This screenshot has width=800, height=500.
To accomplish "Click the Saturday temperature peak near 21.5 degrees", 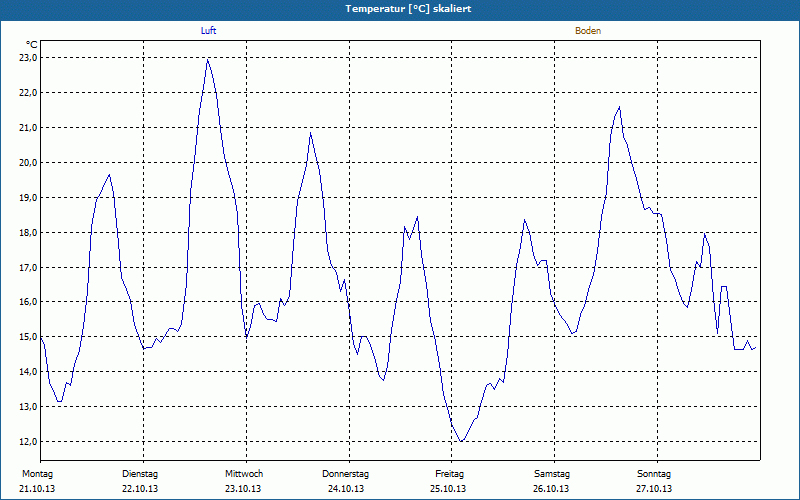I will tap(619, 107).
